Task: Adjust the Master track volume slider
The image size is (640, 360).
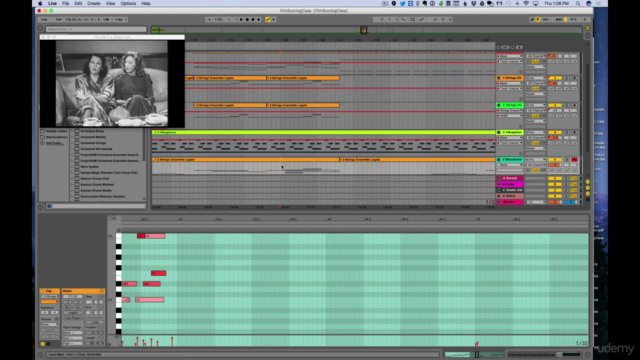Action: coord(555,202)
